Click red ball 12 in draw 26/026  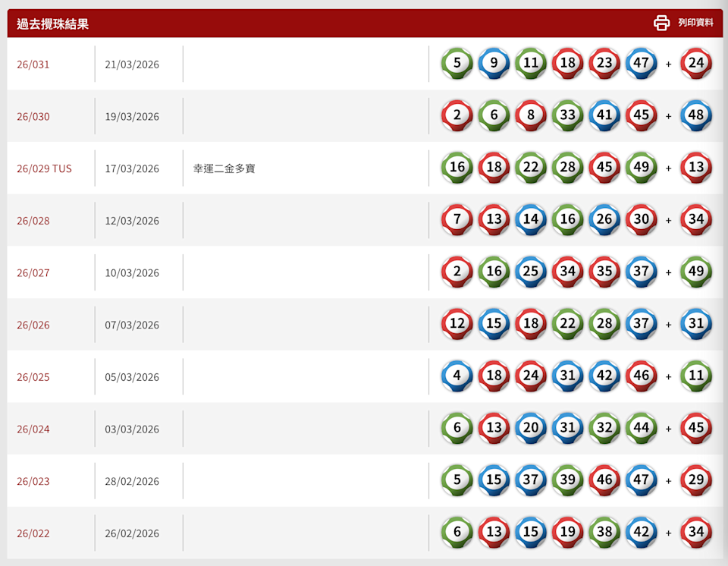(457, 324)
